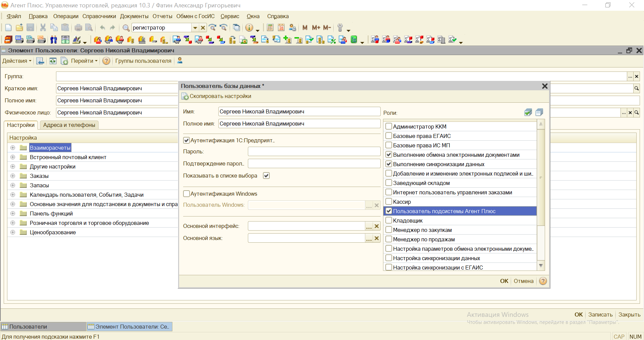This screenshot has height=340, width=644.
Task: Open the Справочники menu
Action: 99,16
